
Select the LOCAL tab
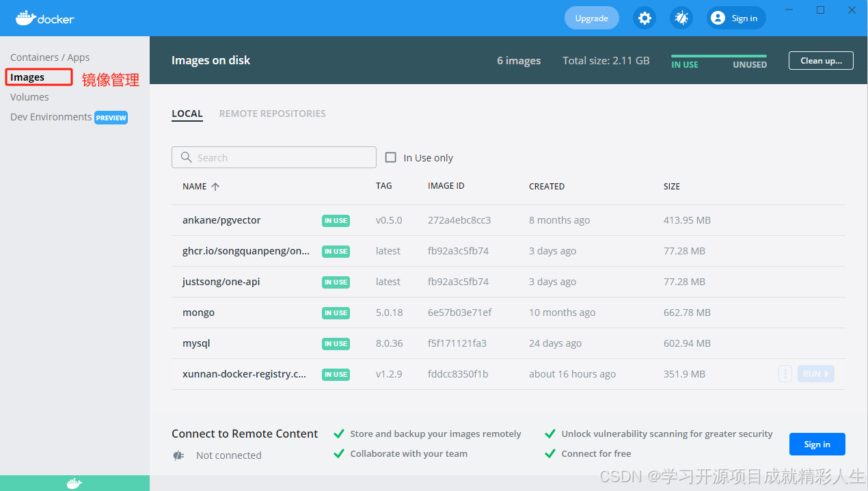pyautogui.click(x=187, y=114)
